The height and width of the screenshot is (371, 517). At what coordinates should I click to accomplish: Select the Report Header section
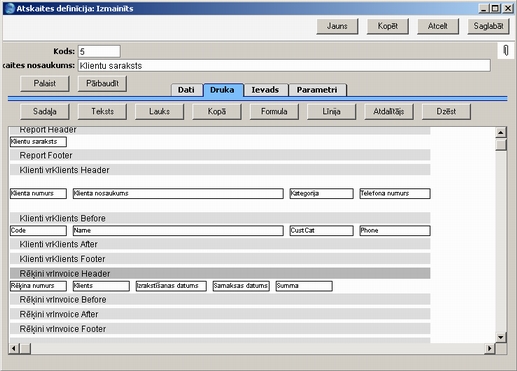pyautogui.click(x=220, y=130)
